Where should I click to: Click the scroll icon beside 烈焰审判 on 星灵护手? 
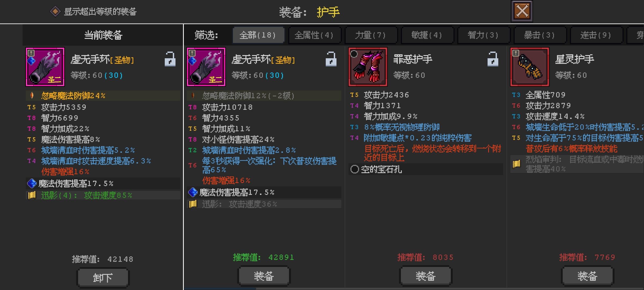(x=517, y=164)
